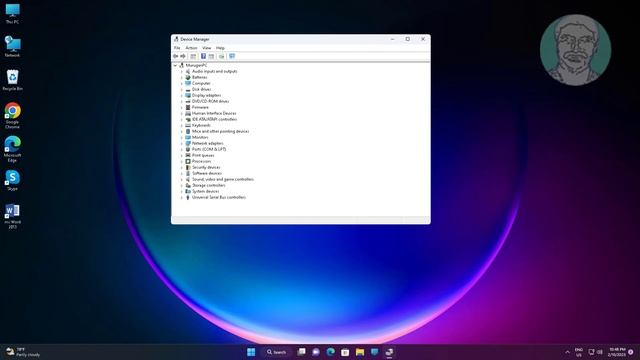Click the ENG language indicator
The width and height of the screenshot is (640, 360).
[579, 352]
